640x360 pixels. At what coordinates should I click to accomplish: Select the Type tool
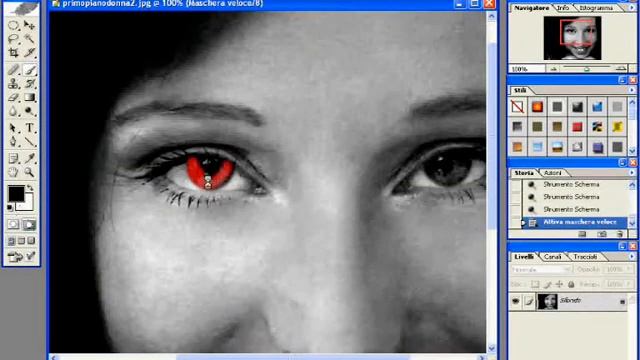29,128
